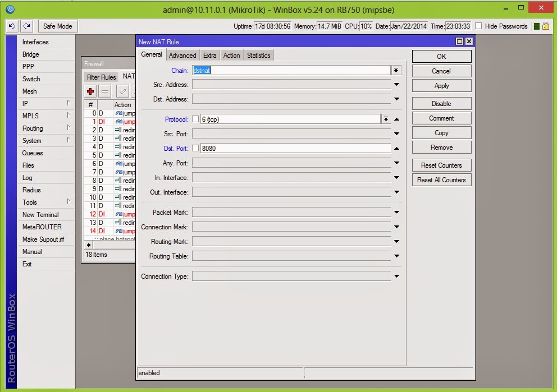Click the Copy button
The height and width of the screenshot is (392, 557).
441,133
